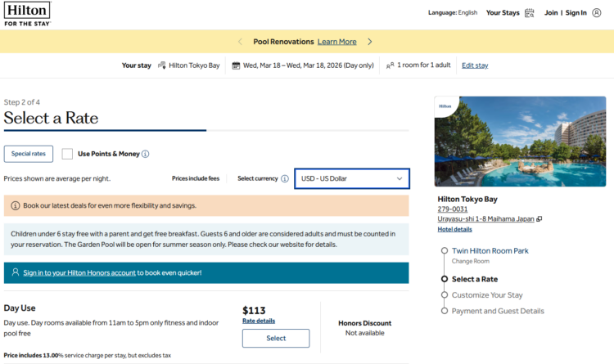Expand Rate details under $113 price

(259, 321)
